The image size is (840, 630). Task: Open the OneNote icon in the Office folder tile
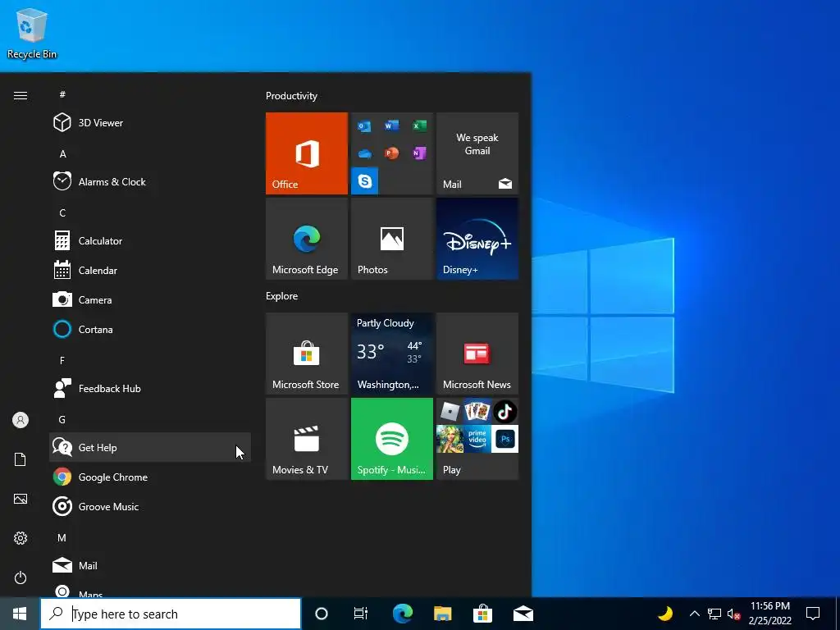coord(419,153)
